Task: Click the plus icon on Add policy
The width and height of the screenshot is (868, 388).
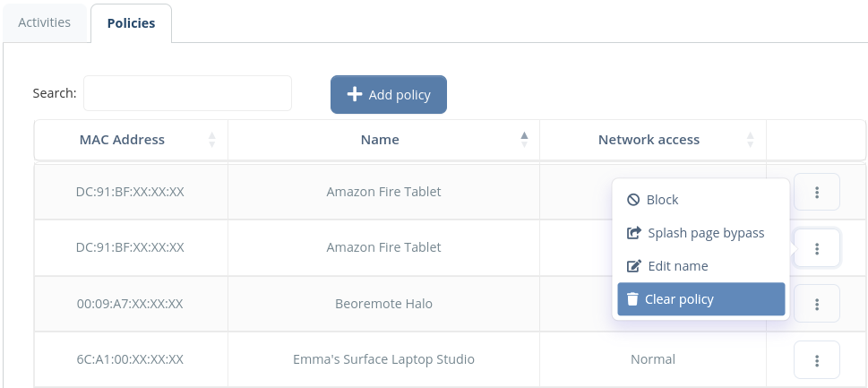Action: point(355,95)
